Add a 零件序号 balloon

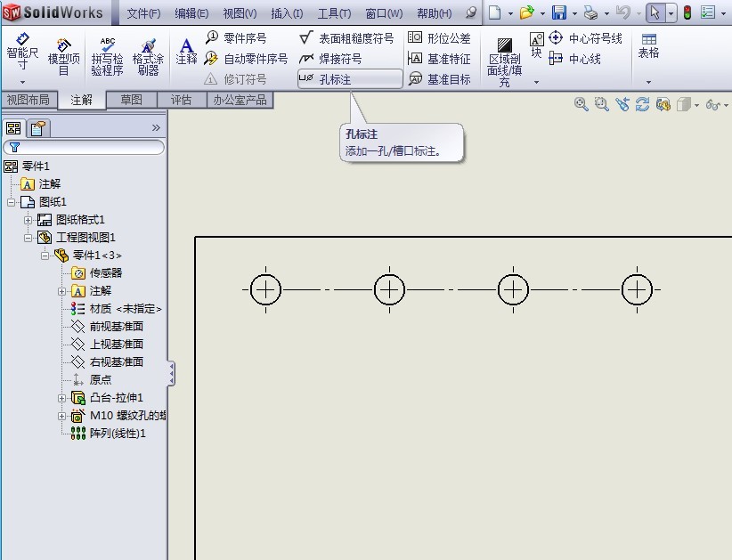[x=236, y=37]
